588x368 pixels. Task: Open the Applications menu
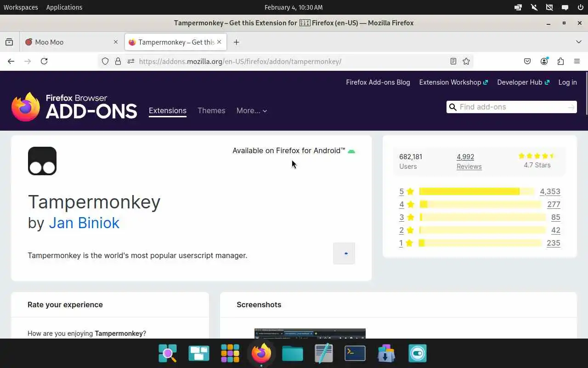pos(64,7)
